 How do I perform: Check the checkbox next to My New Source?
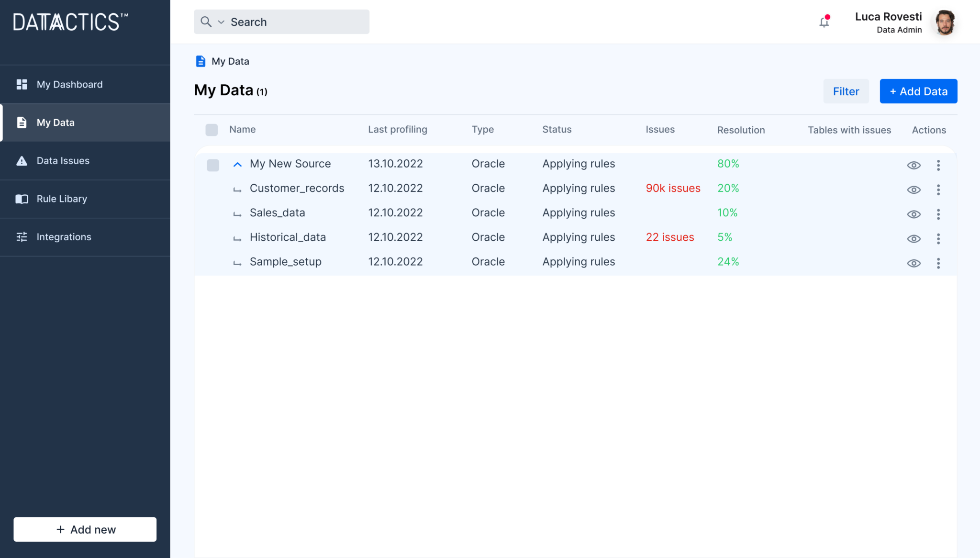[x=212, y=165]
